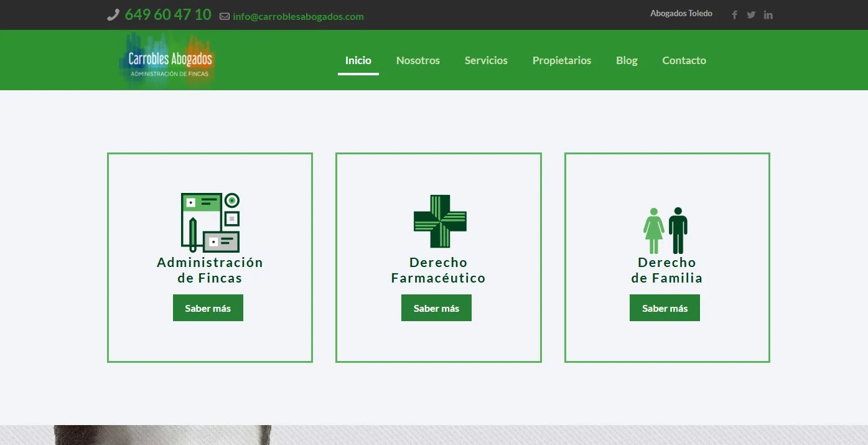This screenshot has width=868, height=445.
Task: Click Saber más under Derecho Farmacéutico
Action: click(x=436, y=308)
